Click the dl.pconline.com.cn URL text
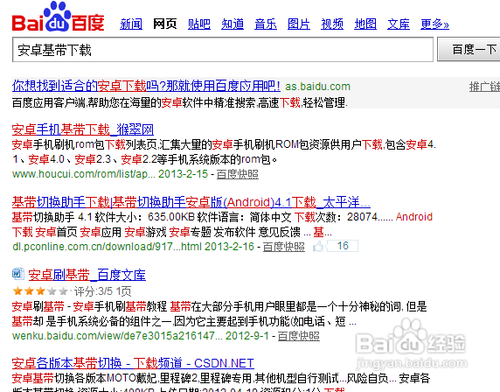 pyautogui.click(x=107, y=247)
